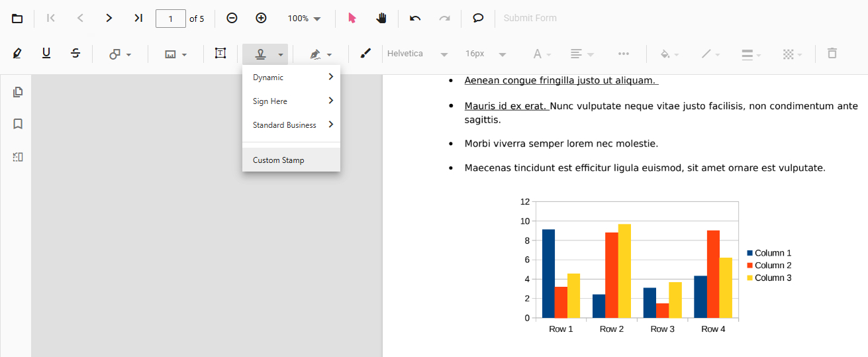The height and width of the screenshot is (357, 868).
Task: Click the zoom in plus icon
Action: 261,19
